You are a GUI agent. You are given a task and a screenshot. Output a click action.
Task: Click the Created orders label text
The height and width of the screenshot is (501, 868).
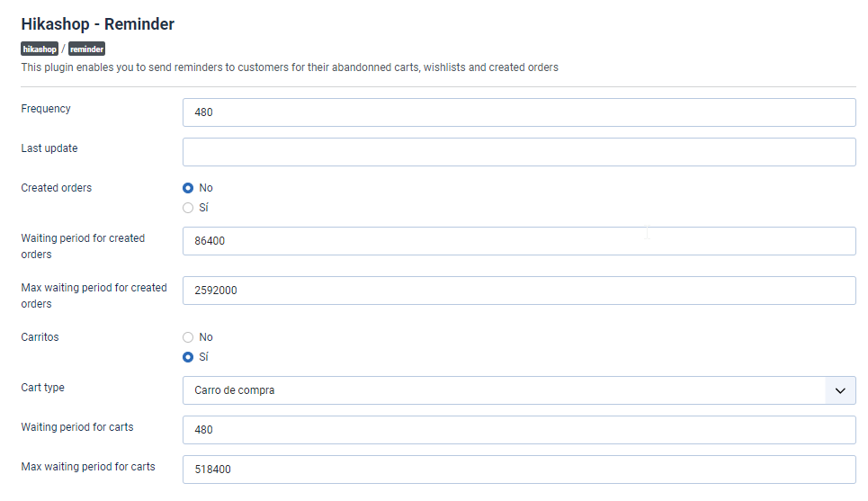pos(57,188)
